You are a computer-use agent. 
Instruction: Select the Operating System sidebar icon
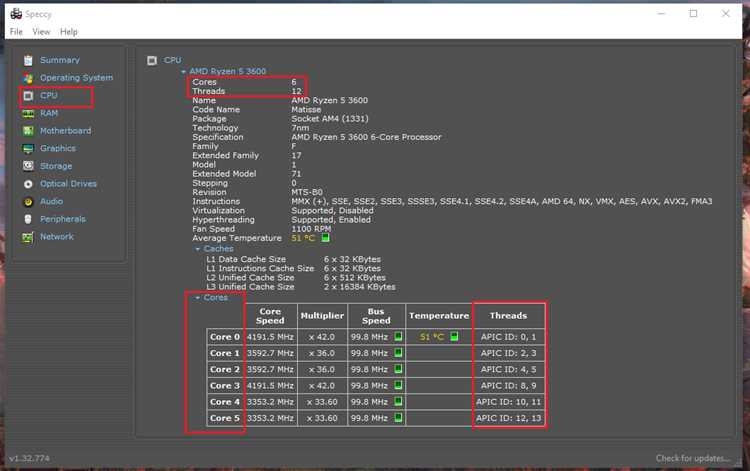click(28, 78)
